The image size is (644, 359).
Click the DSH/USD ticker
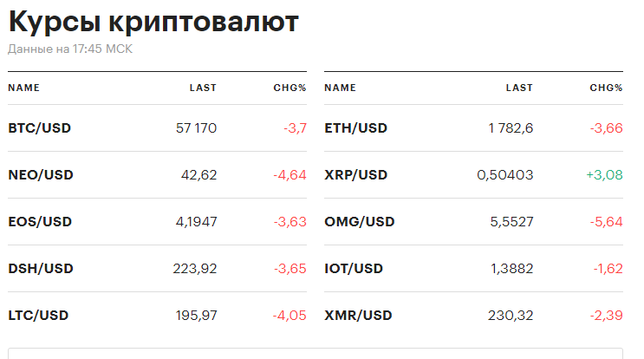(x=41, y=269)
